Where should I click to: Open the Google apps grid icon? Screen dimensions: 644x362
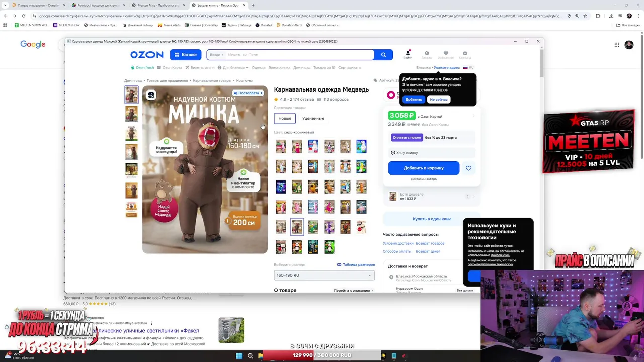click(x=616, y=45)
